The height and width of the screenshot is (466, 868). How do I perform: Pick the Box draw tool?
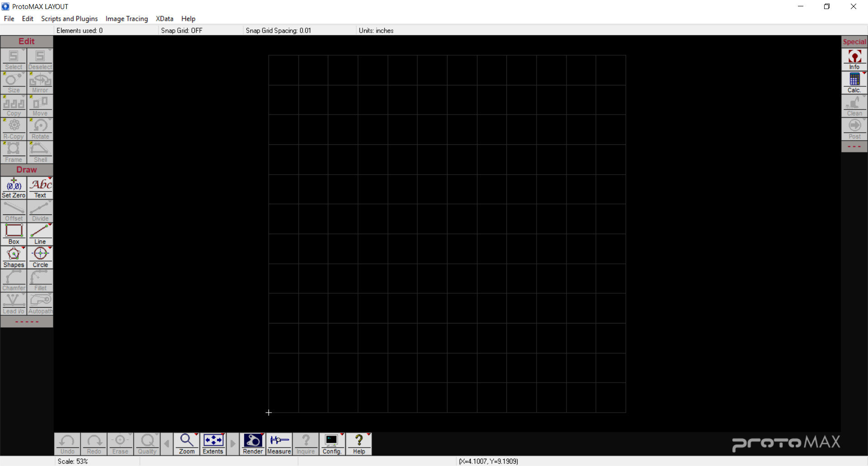(14, 234)
